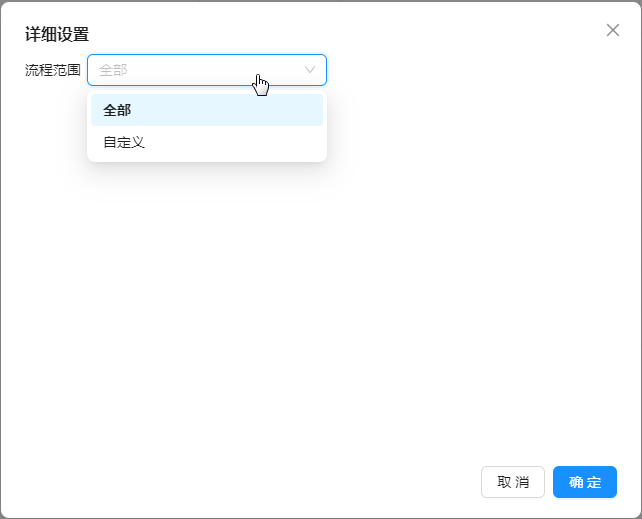Click the 全部 placeholder text in the combo box
The width and height of the screenshot is (642, 519).
[114, 70]
